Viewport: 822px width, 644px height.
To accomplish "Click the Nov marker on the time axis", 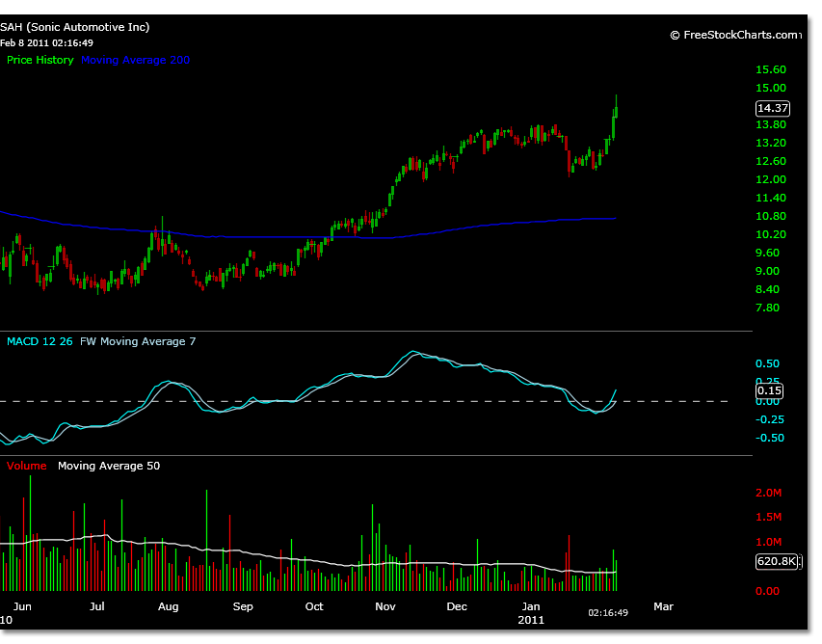I will [x=385, y=606].
